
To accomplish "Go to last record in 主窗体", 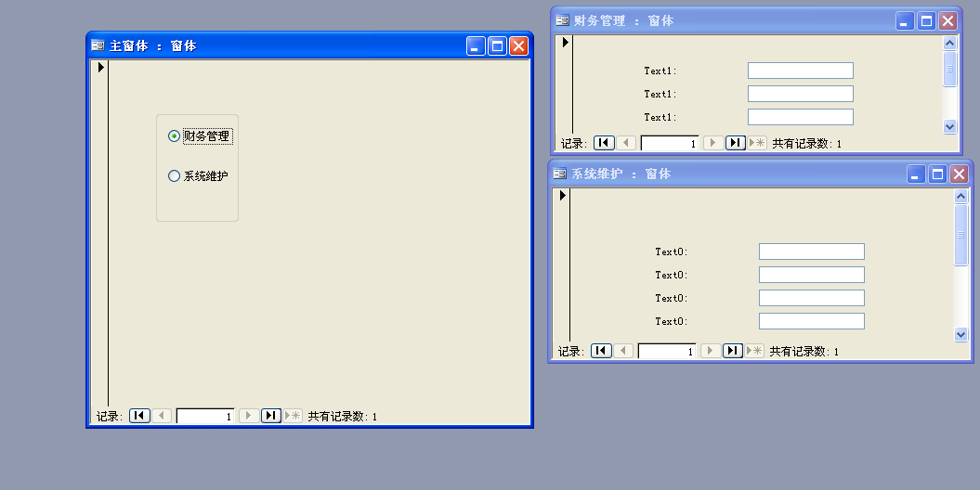I will coord(270,416).
